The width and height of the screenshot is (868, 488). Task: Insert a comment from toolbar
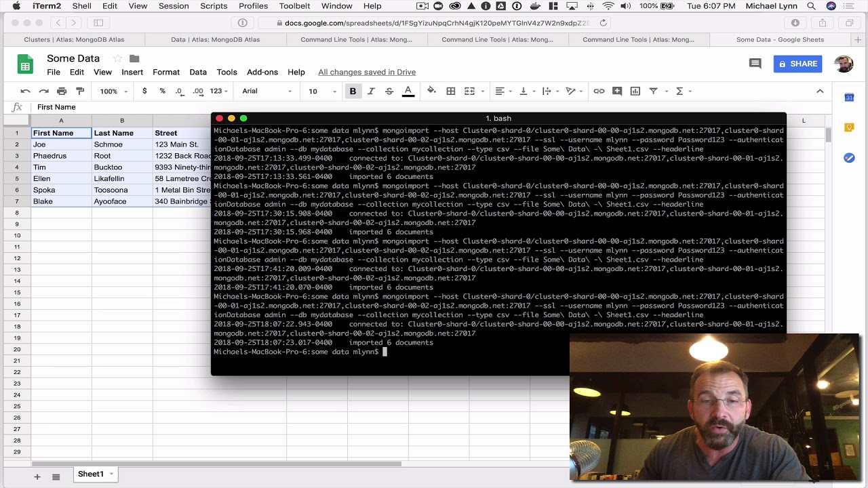point(617,91)
